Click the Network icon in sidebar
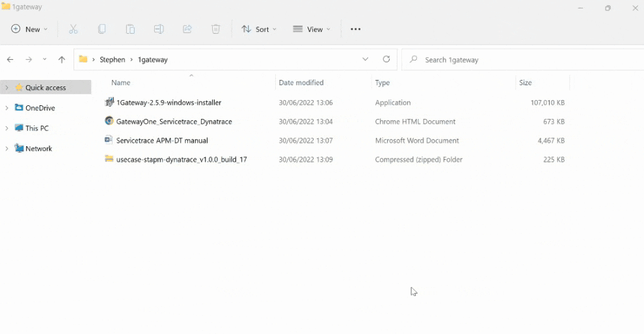 click(x=19, y=148)
